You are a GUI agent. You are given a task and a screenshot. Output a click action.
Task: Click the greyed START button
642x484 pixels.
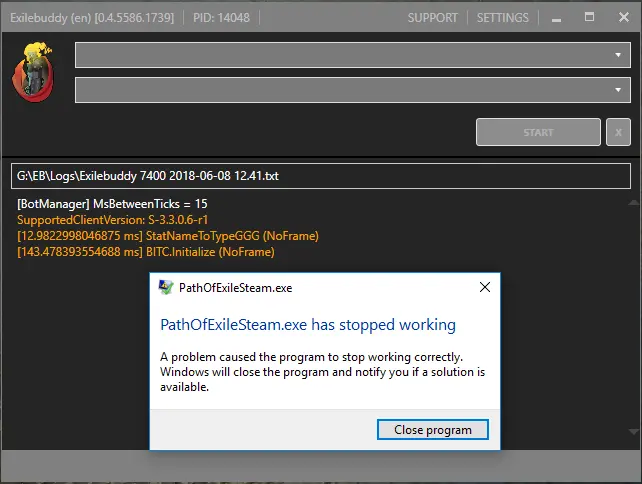click(x=538, y=132)
